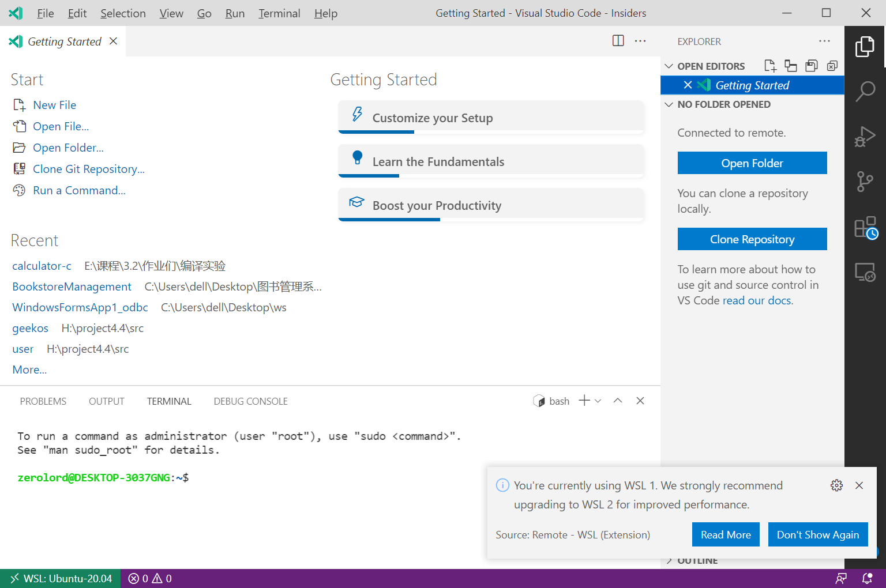Click the Clone Repository button
This screenshot has width=886, height=588.
coord(752,239)
